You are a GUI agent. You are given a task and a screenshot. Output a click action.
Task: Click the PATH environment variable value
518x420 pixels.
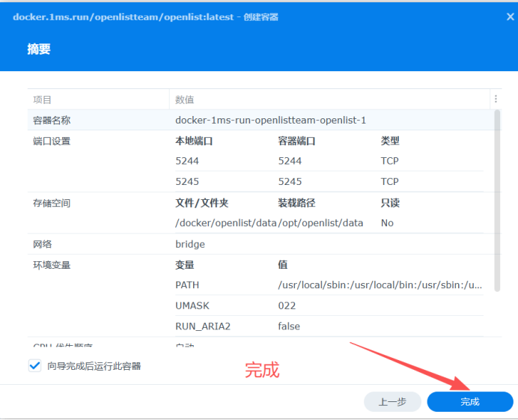(380, 285)
